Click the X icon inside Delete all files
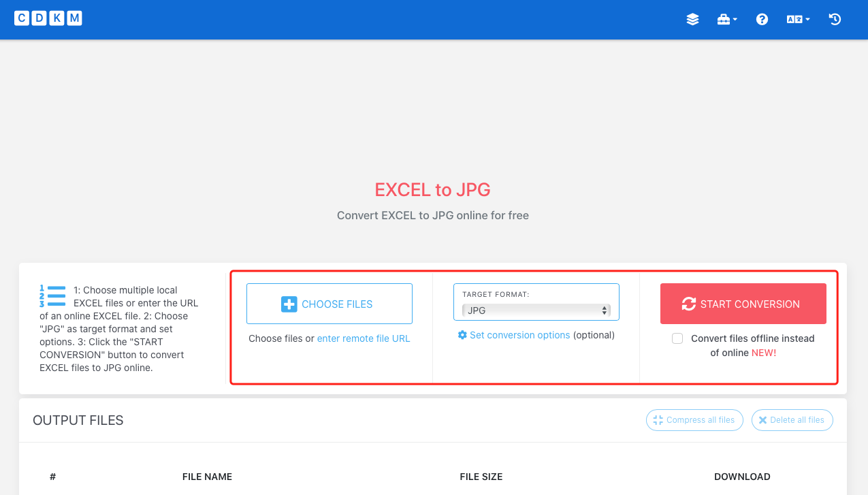The height and width of the screenshot is (495, 868). [x=762, y=420]
